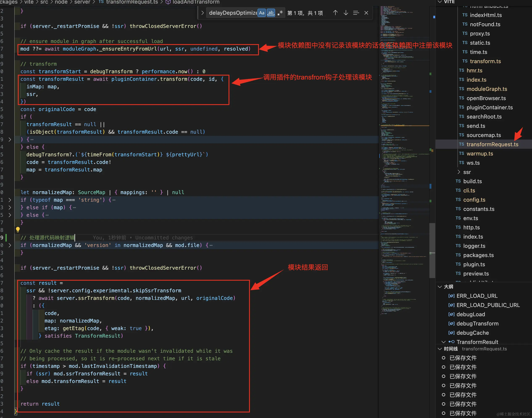The width and height of the screenshot is (532, 418).
Task: Unfold the collapsed typeof map block
Action: tap(10, 200)
